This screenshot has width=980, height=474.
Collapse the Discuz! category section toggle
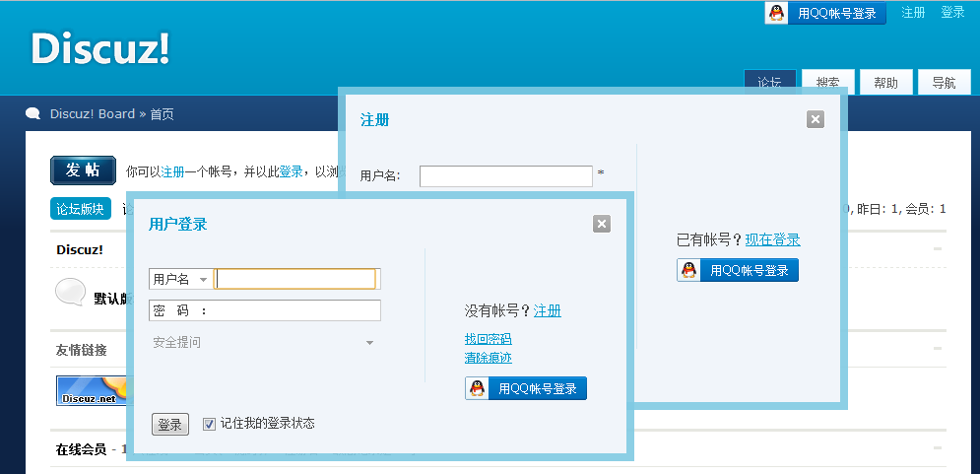[938, 249]
